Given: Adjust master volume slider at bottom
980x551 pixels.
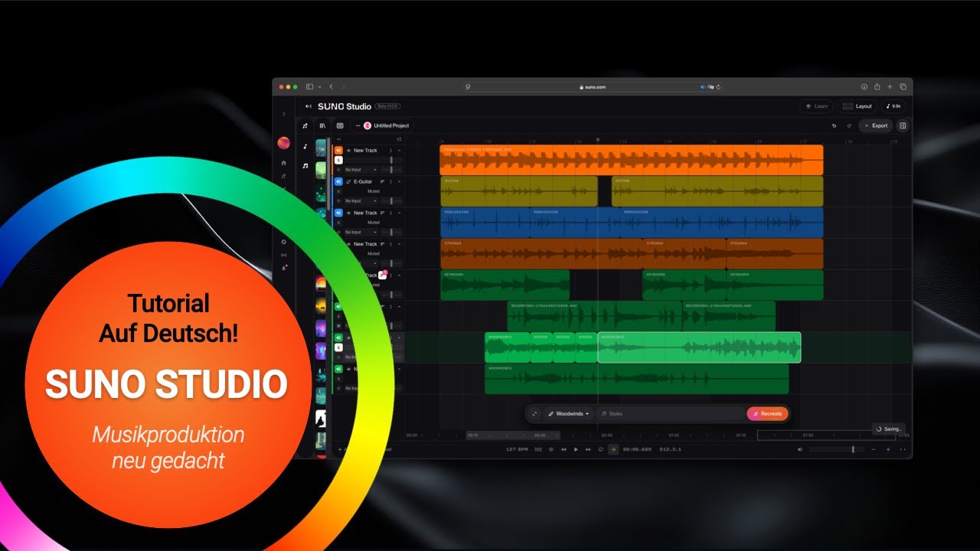Looking at the screenshot, I should [837, 449].
